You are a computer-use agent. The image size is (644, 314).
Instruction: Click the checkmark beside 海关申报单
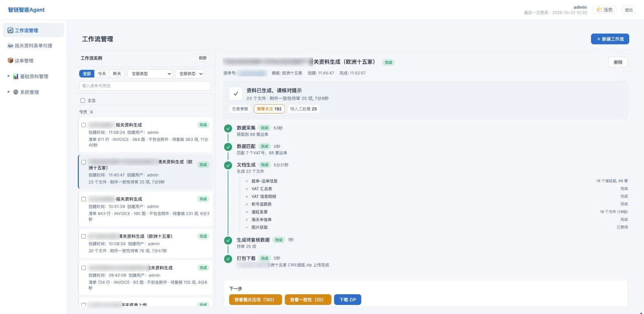pyautogui.click(x=247, y=220)
